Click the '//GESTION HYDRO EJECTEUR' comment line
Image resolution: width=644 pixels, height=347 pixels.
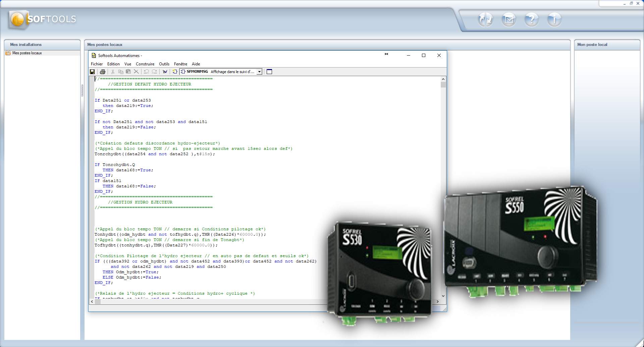click(x=140, y=203)
